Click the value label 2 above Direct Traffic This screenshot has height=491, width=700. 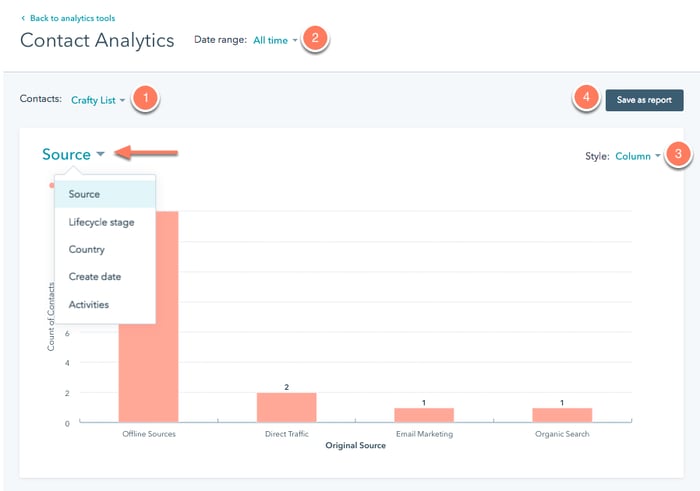pyautogui.click(x=287, y=387)
